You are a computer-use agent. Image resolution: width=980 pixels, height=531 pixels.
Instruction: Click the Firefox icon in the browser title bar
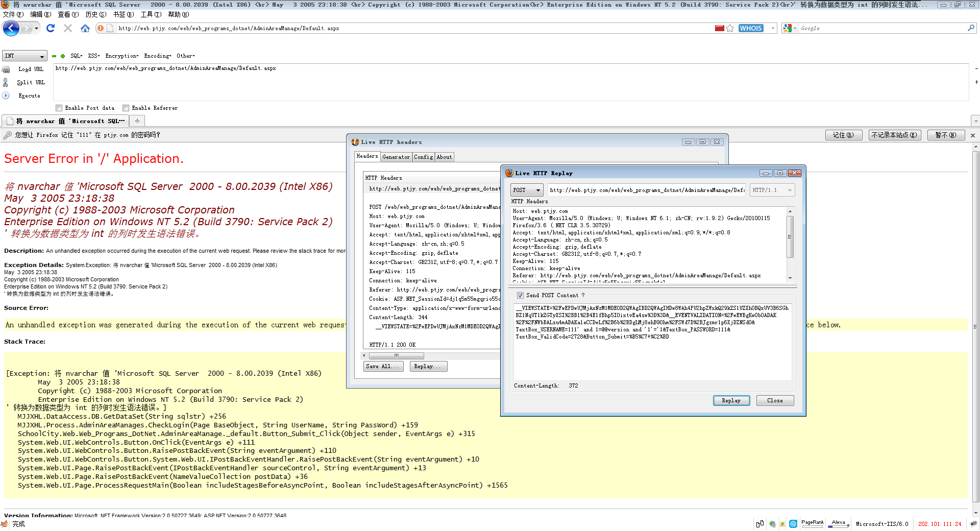(x=5, y=5)
